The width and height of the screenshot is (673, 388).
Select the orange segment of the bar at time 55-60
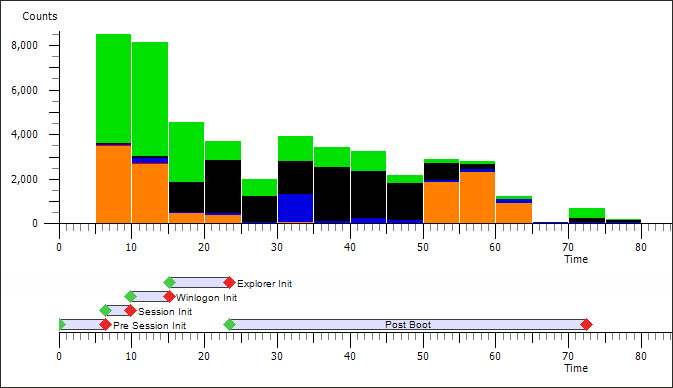point(477,197)
